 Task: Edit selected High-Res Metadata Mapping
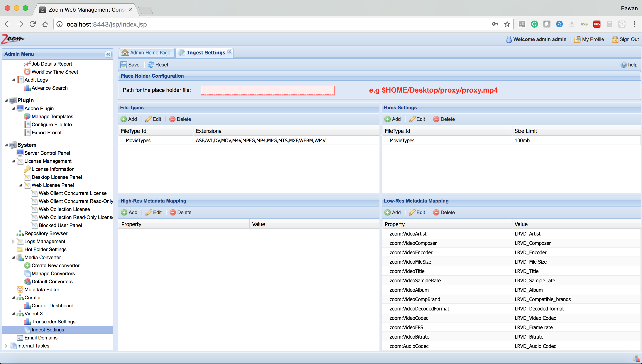tap(154, 213)
